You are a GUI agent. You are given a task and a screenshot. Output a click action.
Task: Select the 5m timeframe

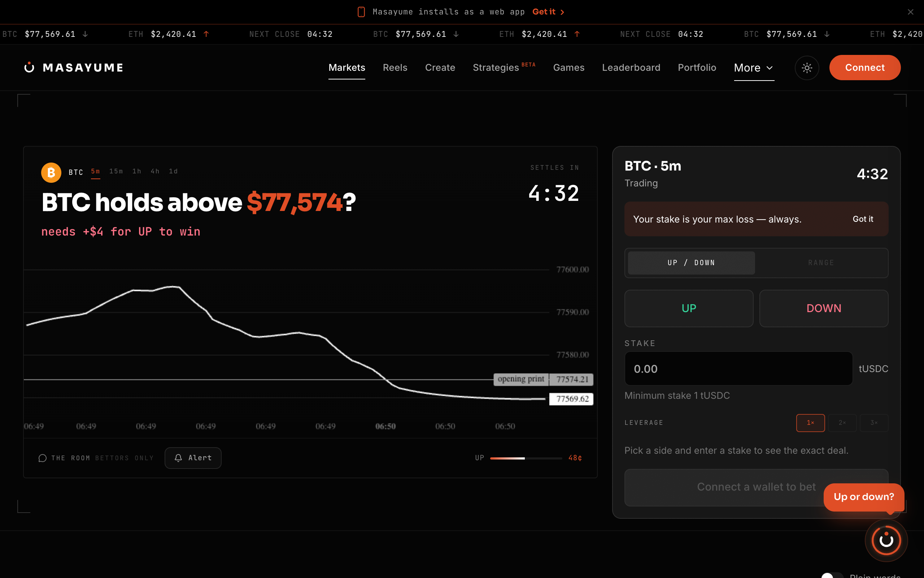coord(95,171)
